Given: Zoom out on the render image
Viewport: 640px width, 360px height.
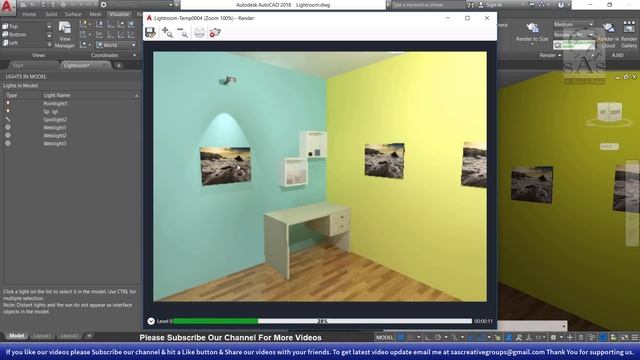Looking at the screenshot, I should (x=182, y=33).
